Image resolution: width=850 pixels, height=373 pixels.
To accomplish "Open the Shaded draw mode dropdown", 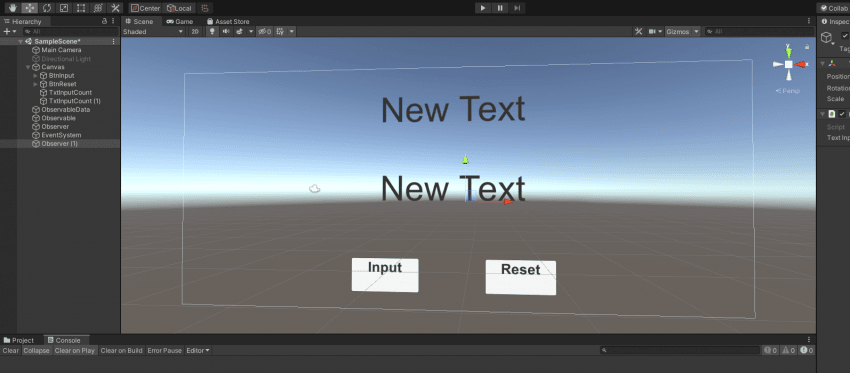I will pyautogui.click(x=153, y=31).
